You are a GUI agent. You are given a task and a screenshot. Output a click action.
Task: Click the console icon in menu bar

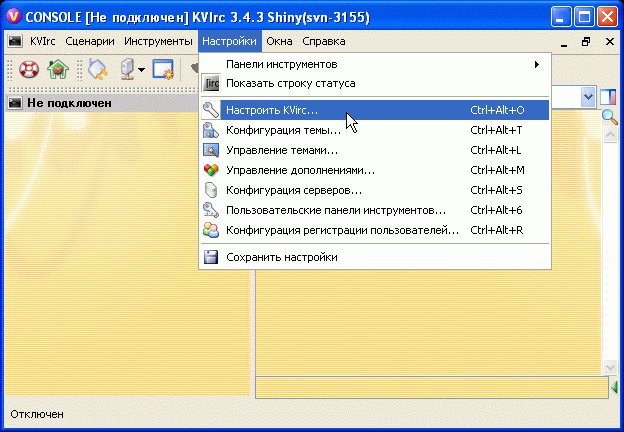click(15, 41)
